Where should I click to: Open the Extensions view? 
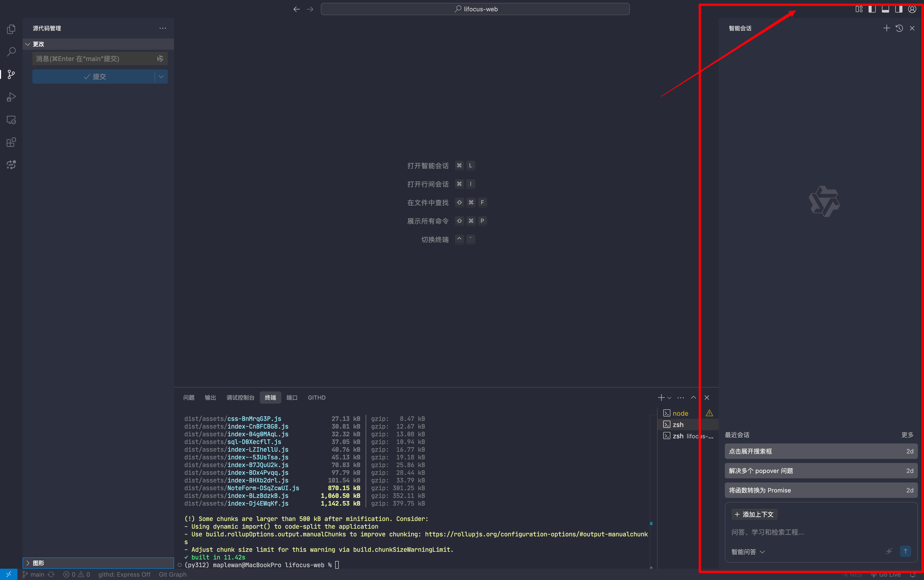tap(11, 142)
